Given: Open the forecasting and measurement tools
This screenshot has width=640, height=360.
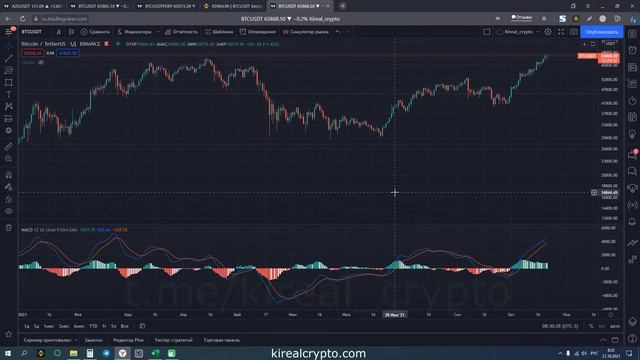Looking at the screenshot, I should 9,118.
